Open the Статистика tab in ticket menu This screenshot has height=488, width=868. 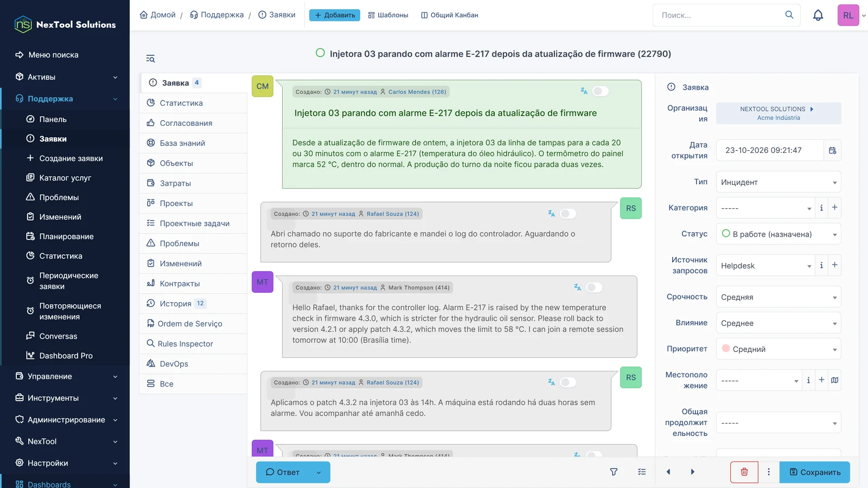[194, 103]
